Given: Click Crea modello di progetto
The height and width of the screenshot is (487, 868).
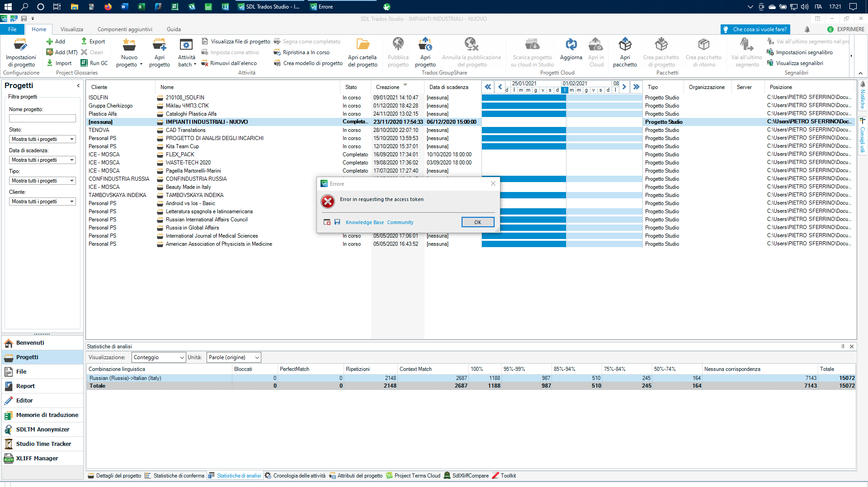Looking at the screenshot, I should coord(308,63).
